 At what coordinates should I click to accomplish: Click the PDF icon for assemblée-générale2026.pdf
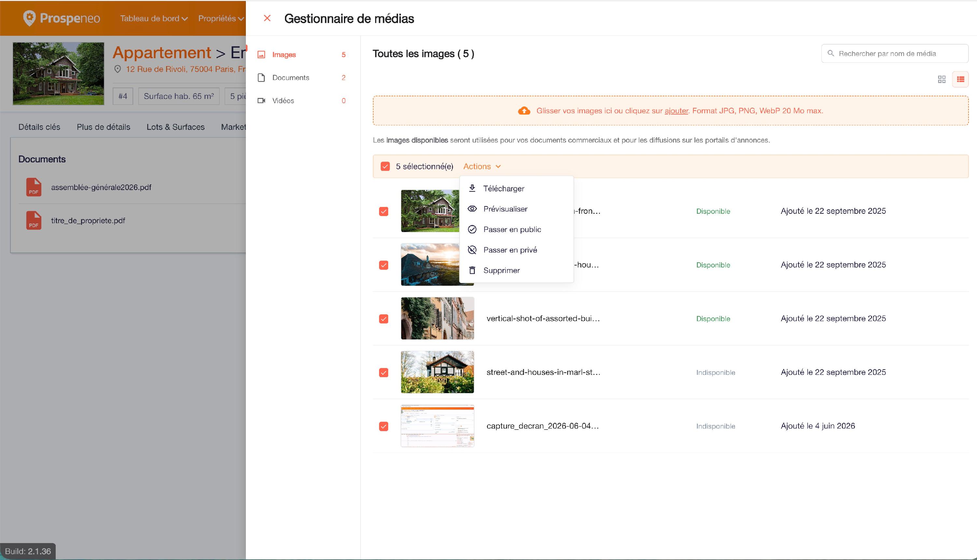34,187
